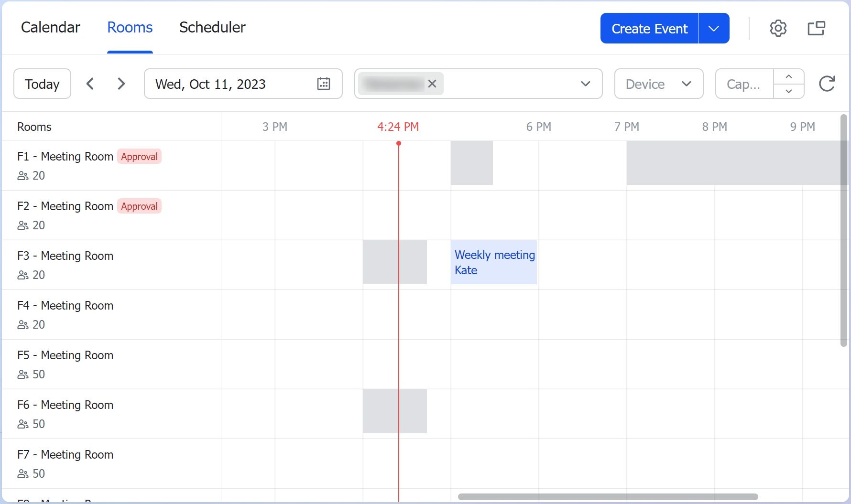Click the Create Event button
Viewport: 851px width, 504px height.
[x=649, y=28]
